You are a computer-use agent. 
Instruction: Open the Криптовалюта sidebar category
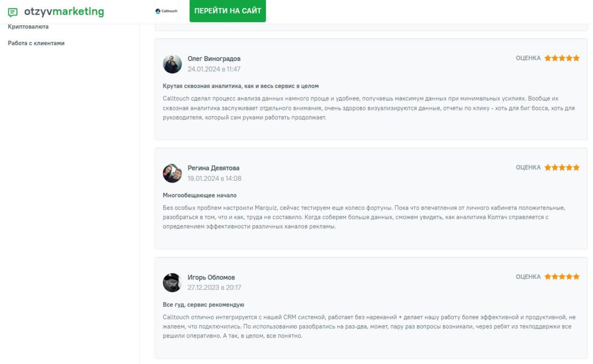tap(28, 26)
